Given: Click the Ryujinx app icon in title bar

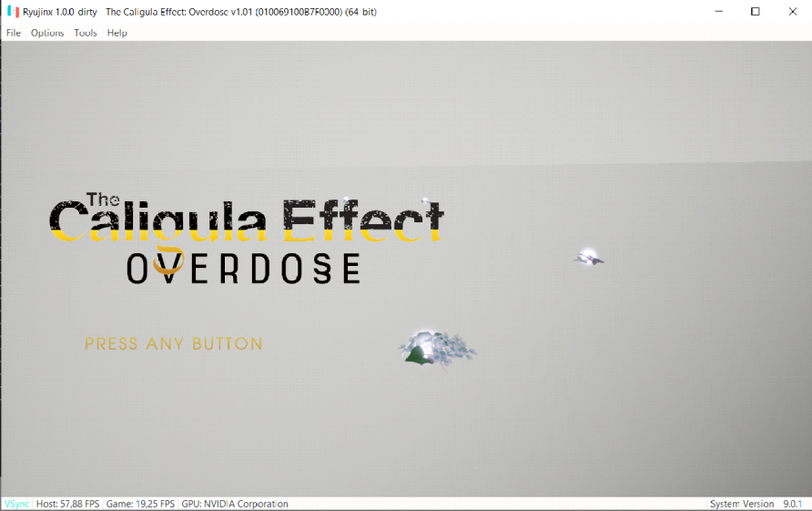Looking at the screenshot, I should point(13,12).
